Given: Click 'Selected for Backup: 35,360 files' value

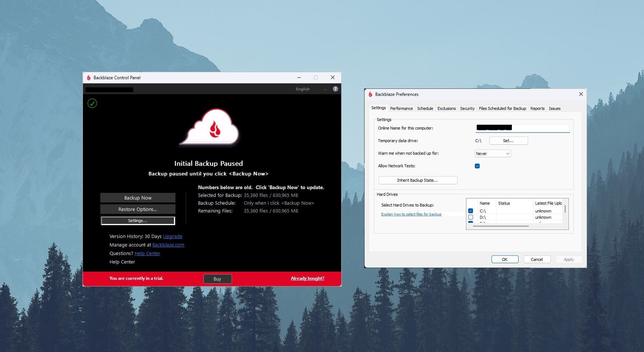Looking at the screenshot, I should coord(271,195).
